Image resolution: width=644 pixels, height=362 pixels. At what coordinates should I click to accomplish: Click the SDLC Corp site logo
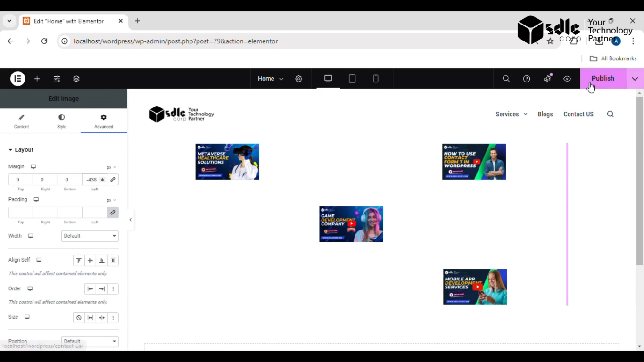coord(182,114)
